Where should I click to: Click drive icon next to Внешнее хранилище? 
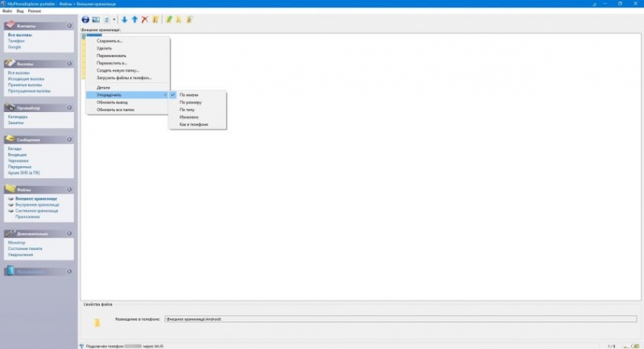coord(11,198)
